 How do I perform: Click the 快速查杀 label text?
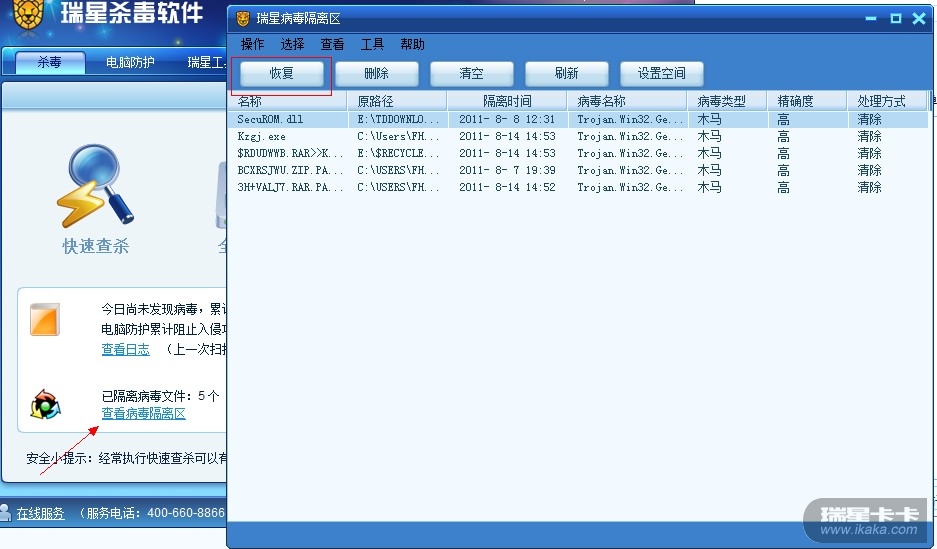pos(96,246)
